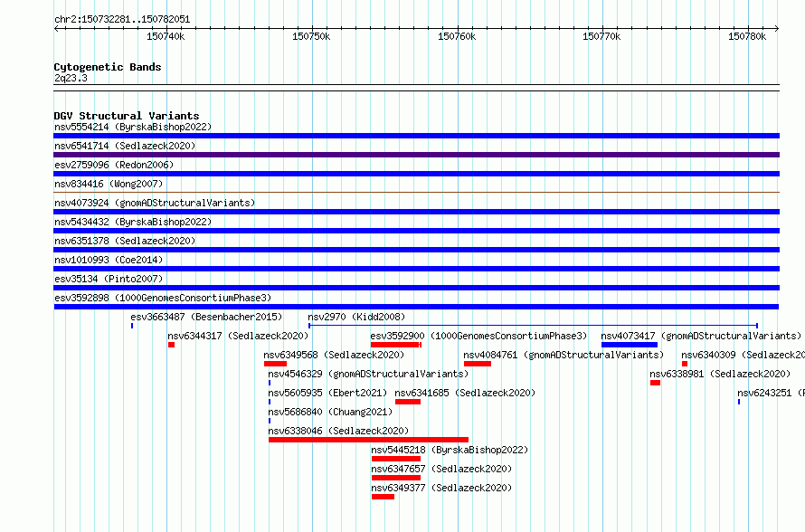Select the 2q23.3 band label

[x=71, y=78]
